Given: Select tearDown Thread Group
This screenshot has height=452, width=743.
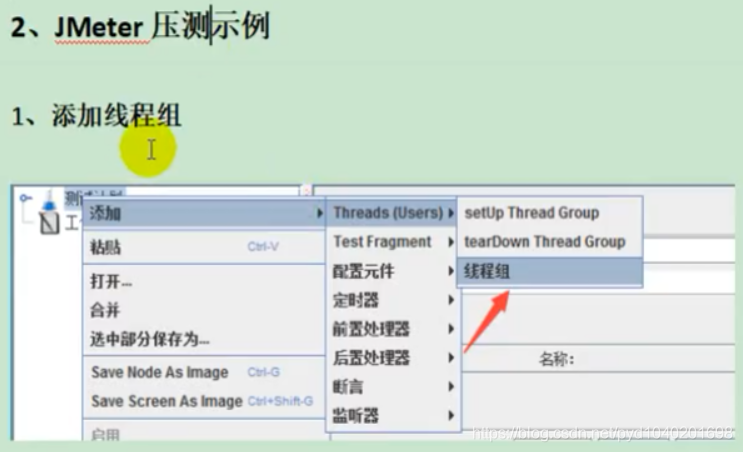Looking at the screenshot, I should coord(550,242).
